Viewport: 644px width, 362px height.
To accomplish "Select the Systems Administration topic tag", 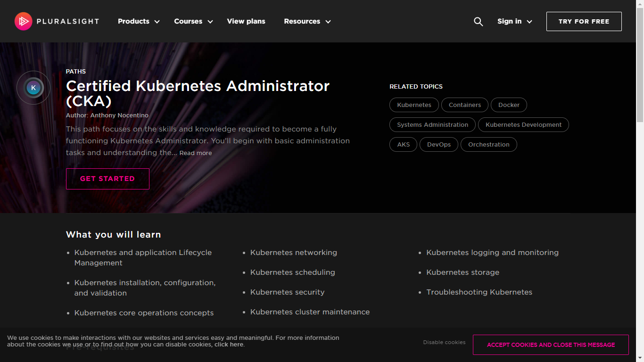I will (x=432, y=125).
